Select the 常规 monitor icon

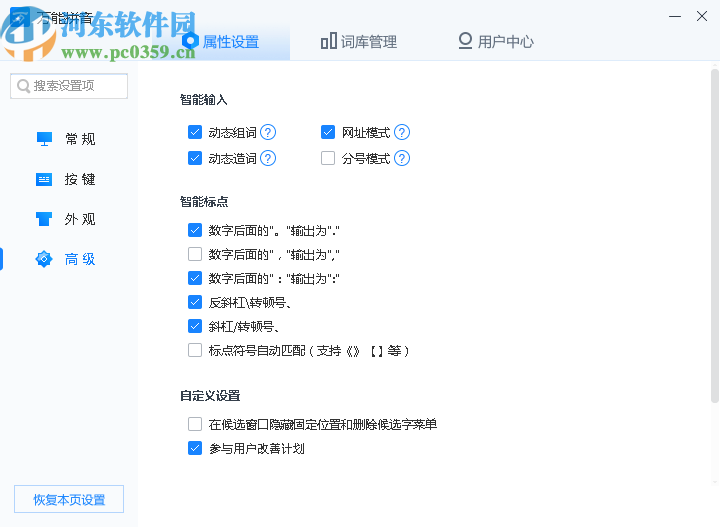click(44, 139)
